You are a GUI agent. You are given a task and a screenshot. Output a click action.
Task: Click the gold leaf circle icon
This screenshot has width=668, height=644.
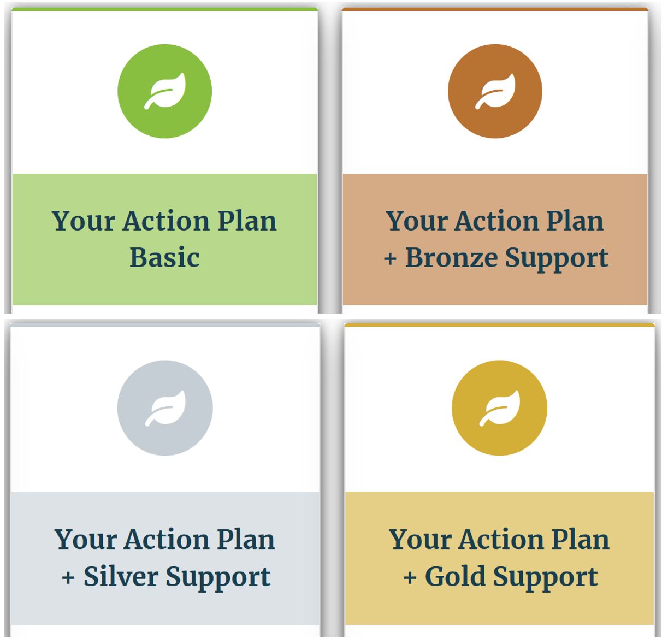(x=499, y=408)
